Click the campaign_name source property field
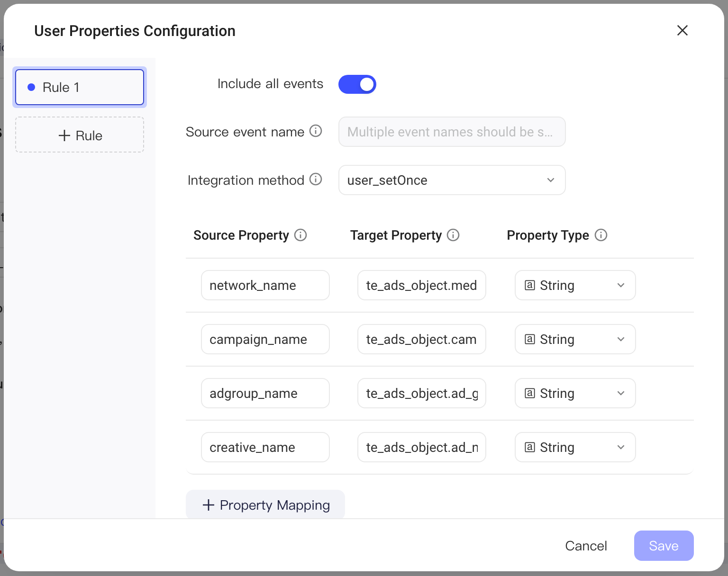This screenshot has width=728, height=576. [265, 339]
